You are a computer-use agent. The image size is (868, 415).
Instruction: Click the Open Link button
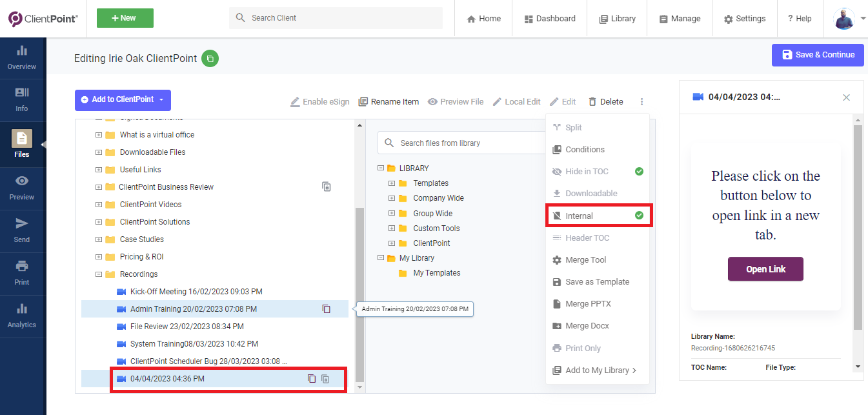[x=765, y=269]
